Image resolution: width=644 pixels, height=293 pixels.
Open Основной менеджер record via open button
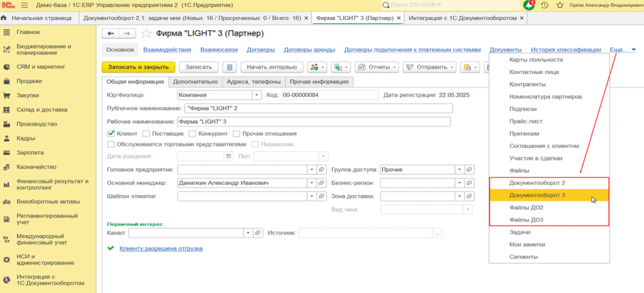321,183
